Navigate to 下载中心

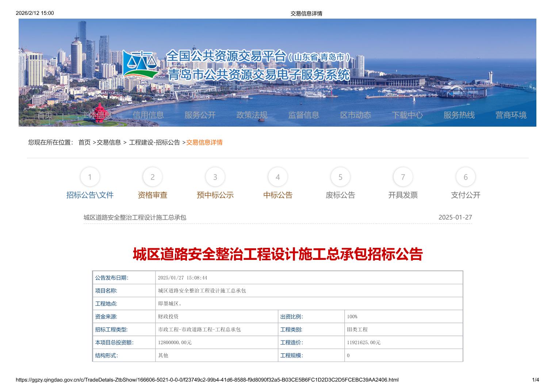coord(407,115)
